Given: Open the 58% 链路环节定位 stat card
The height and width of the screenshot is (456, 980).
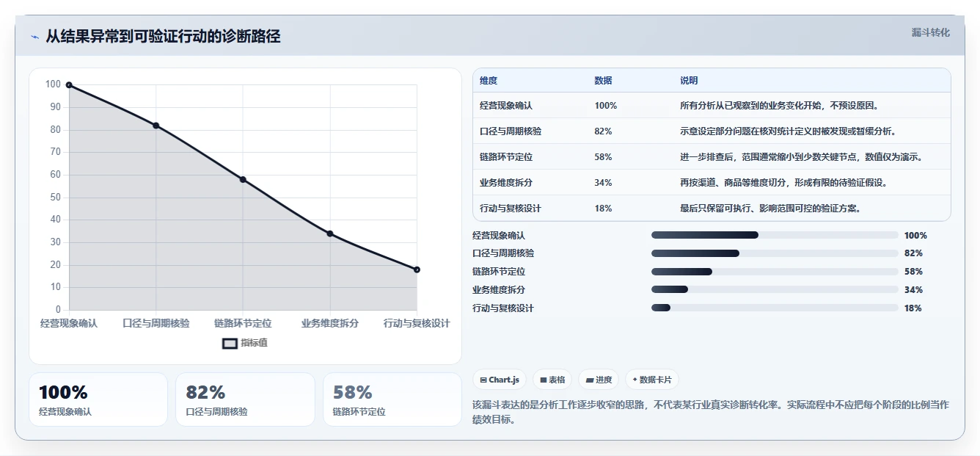Looking at the screenshot, I should tap(392, 399).
